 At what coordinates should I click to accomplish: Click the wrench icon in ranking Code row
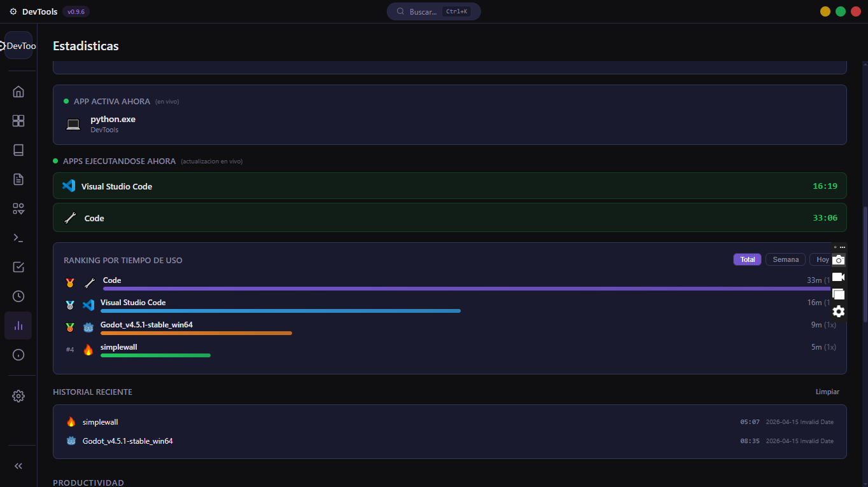tap(89, 283)
